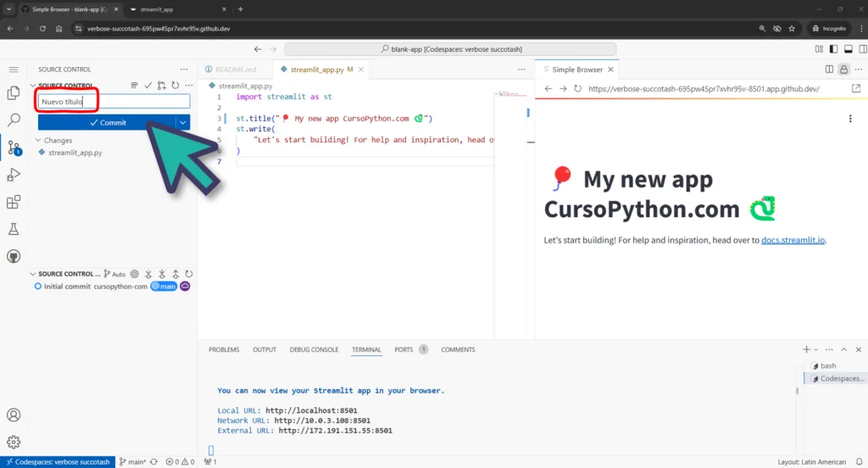Open the Search view in activity bar

(14, 120)
